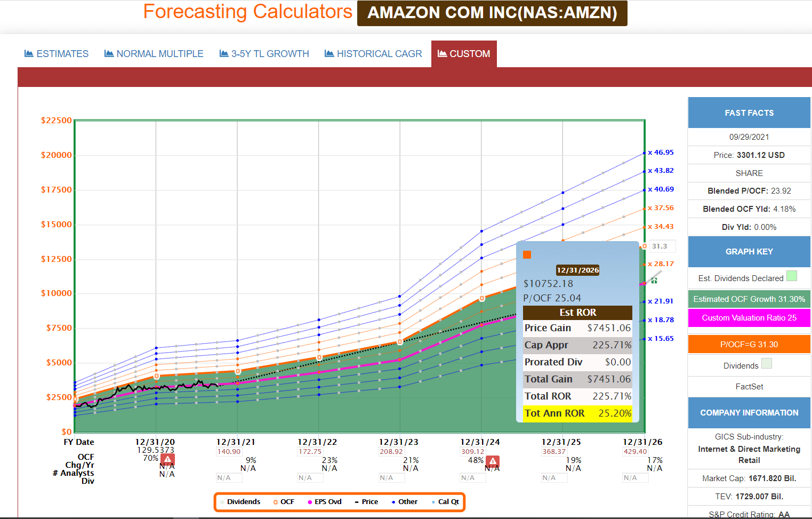Click the 31.3 multiple input box
The height and width of the screenshot is (519, 812).
[x=662, y=246]
